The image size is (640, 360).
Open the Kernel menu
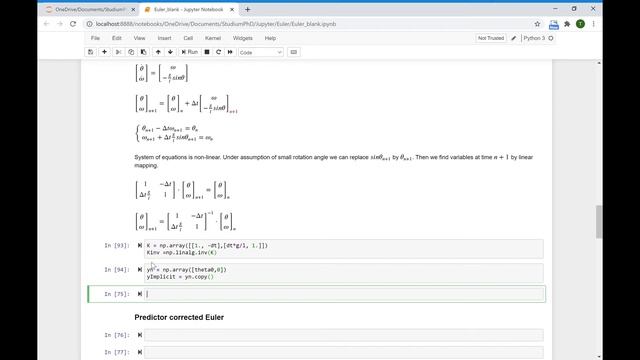[213, 38]
